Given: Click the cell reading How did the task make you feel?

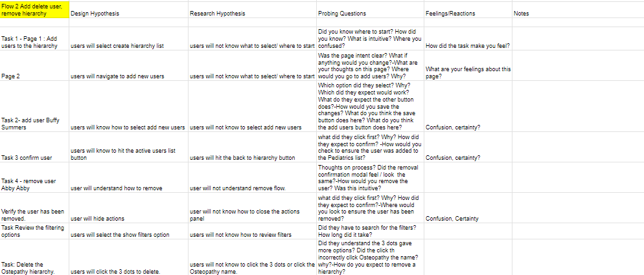Looking at the screenshot, I should pos(466,47).
